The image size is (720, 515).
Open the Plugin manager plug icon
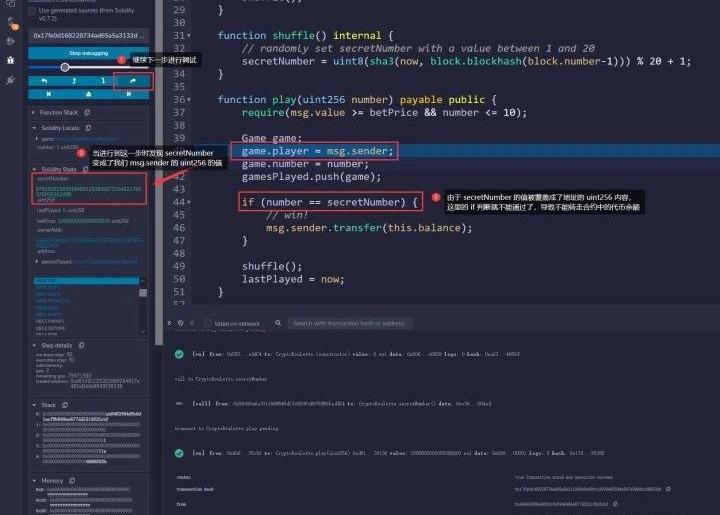(x=11, y=78)
